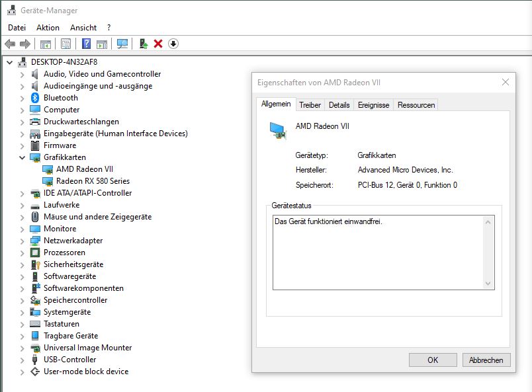Screen dimensions: 532x392
Task: Click the Sicherheitsgeräte key icon
Action: 35,264
